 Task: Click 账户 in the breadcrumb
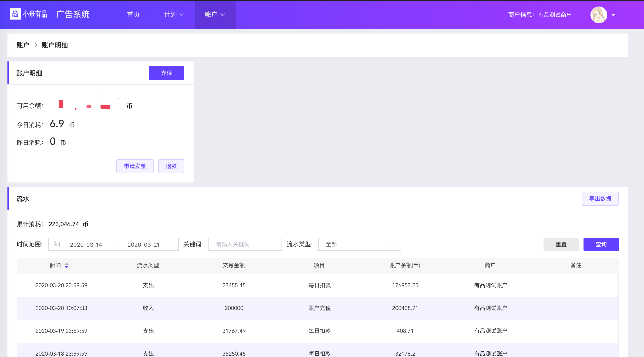click(23, 45)
